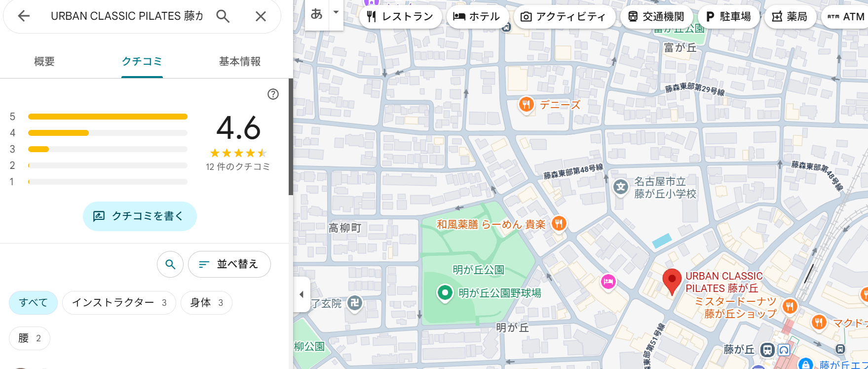Clear the search with X icon
The width and height of the screenshot is (868, 369).
261,16
